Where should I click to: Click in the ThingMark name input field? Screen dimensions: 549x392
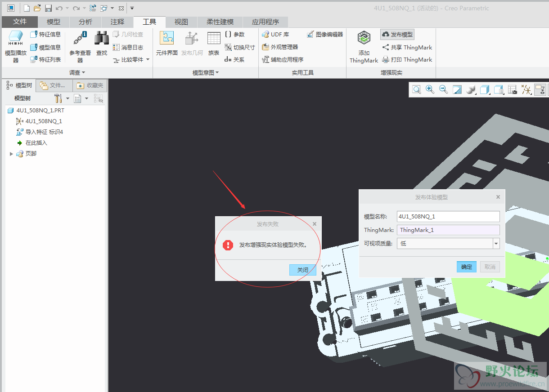tap(448, 230)
